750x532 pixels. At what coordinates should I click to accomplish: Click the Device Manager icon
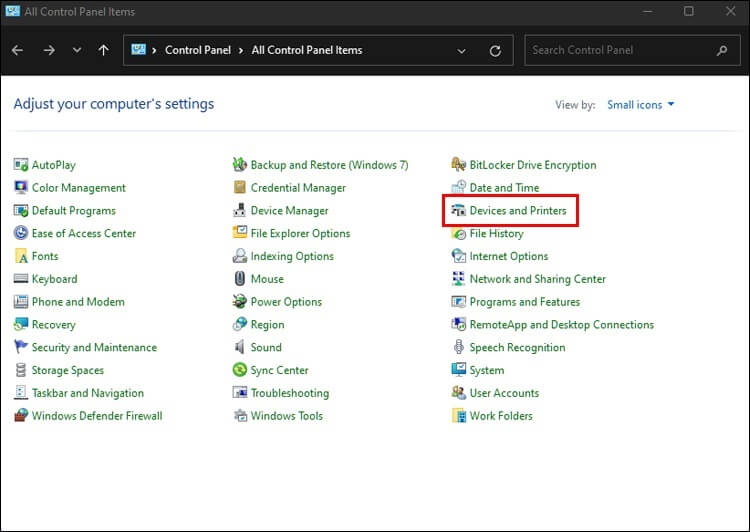[240, 211]
